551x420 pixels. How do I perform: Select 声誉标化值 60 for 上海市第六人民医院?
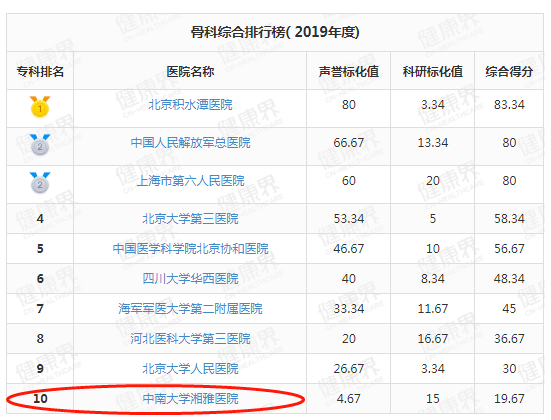pos(349,181)
